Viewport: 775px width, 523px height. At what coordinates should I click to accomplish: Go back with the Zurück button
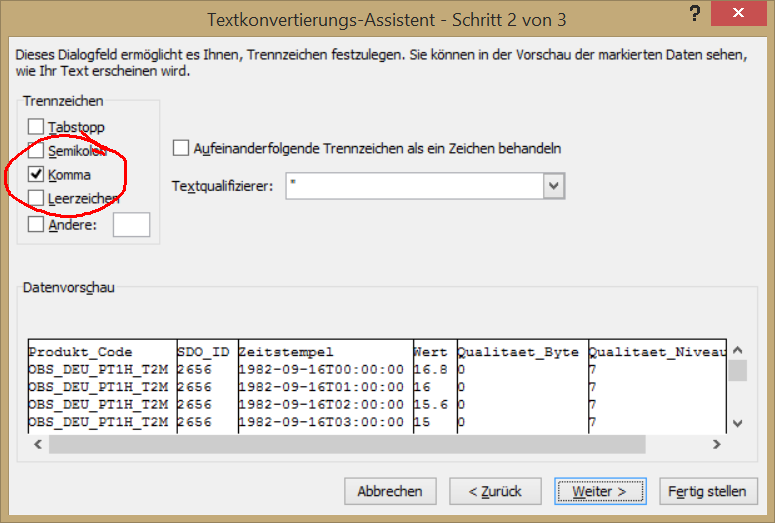(x=495, y=491)
